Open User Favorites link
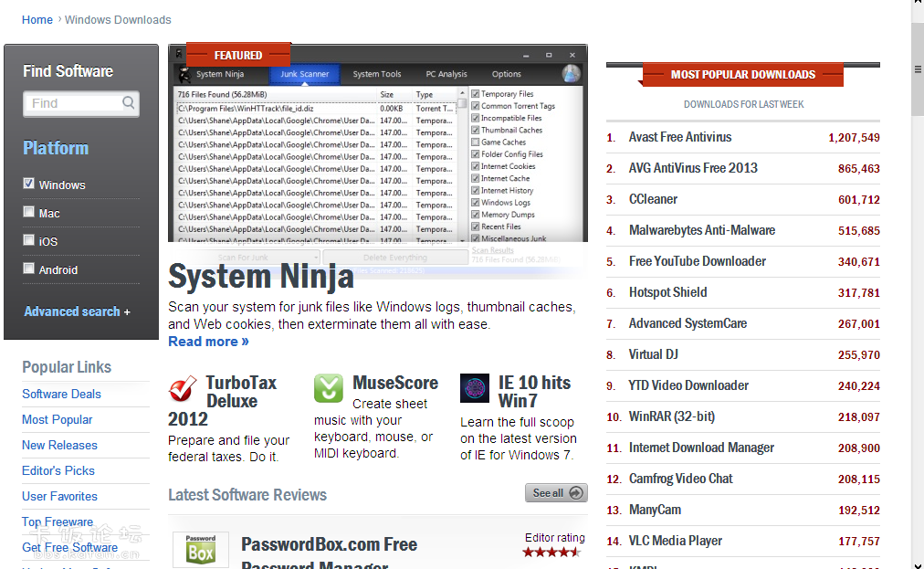Screen dimensions: 924x569 click(x=59, y=497)
